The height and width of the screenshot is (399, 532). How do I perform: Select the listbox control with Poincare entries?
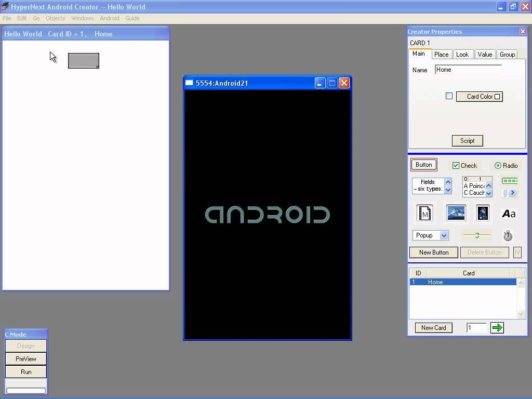coord(477,187)
